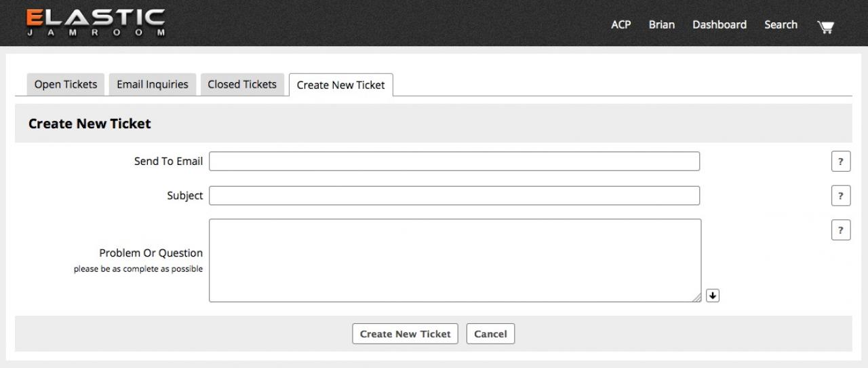868x368 pixels.
Task: View the Closed Tickets tab
Action: pyautogui.click(x=242, y=85)
